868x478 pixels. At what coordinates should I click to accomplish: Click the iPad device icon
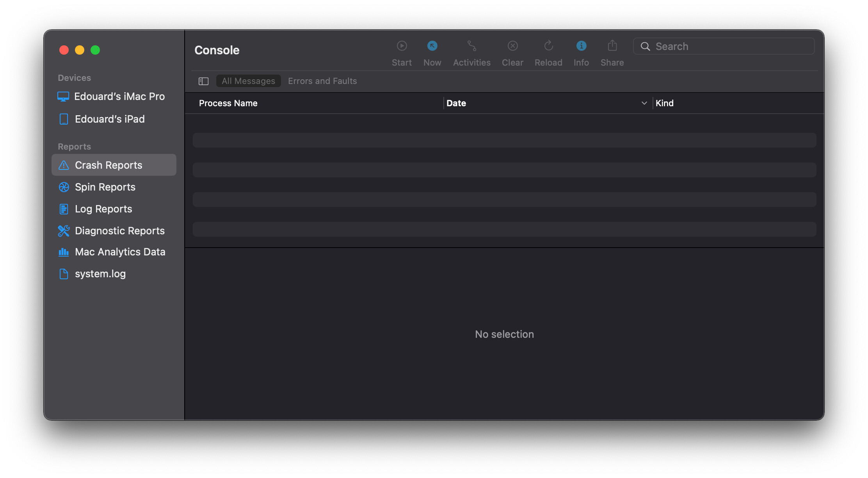tap(64, 119)
